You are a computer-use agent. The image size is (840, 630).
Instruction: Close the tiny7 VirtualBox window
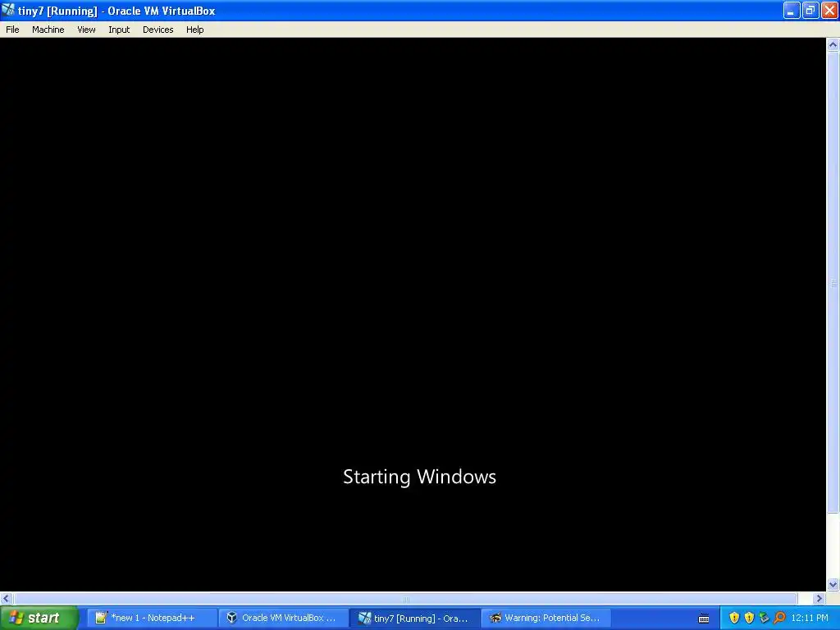click(829, 10)
